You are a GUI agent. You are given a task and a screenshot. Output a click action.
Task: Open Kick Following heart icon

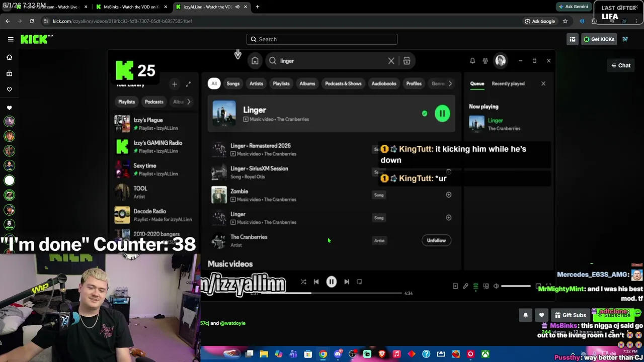coord(9,89)
